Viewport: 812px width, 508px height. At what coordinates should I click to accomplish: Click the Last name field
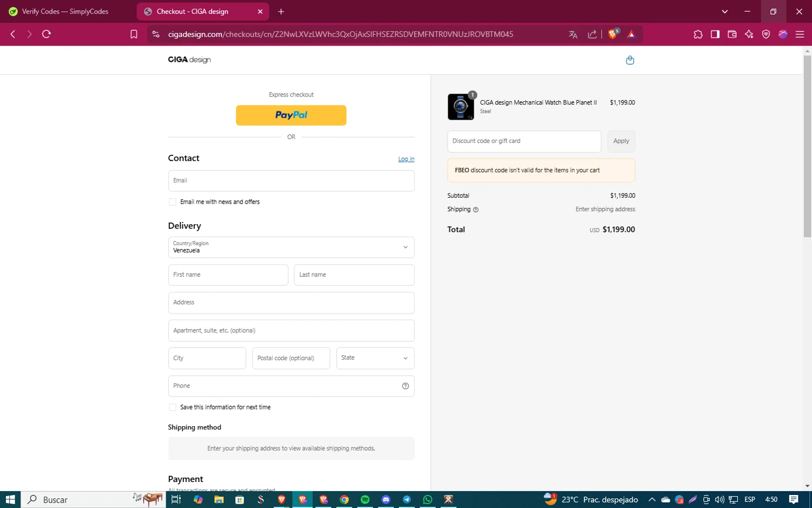click(x=354, y=275)
